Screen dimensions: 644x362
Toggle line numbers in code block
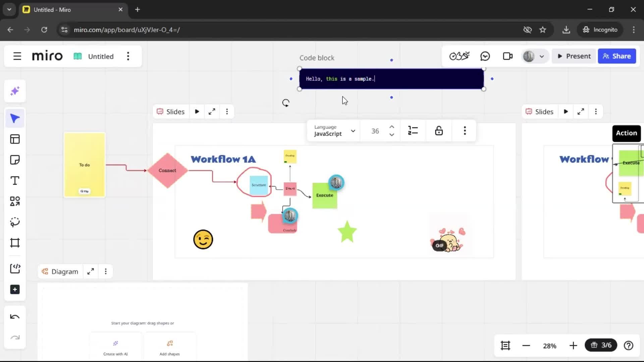[x=413, y=131]
